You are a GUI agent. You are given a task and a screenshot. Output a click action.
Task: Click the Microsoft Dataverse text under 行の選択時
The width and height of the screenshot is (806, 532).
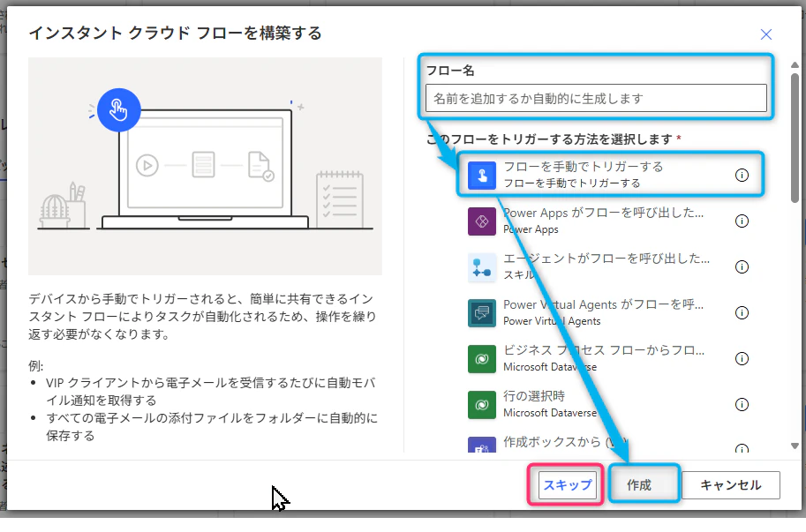tap(550, 413)
